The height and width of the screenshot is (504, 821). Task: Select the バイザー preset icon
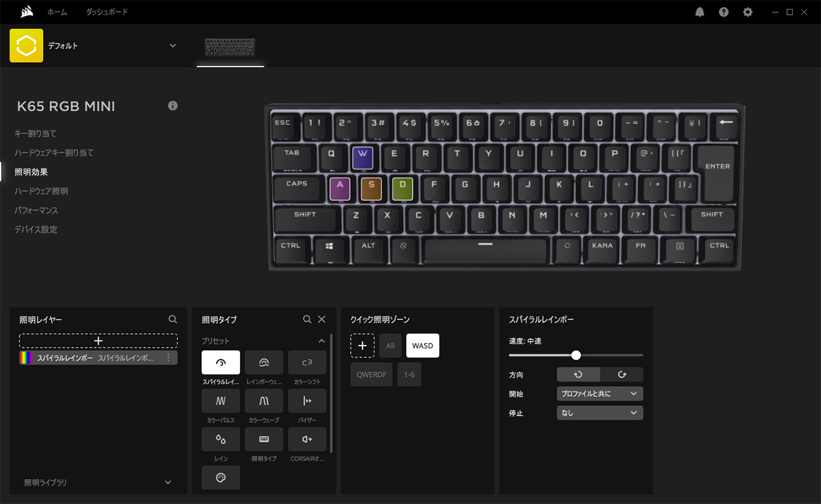point(307,401)
